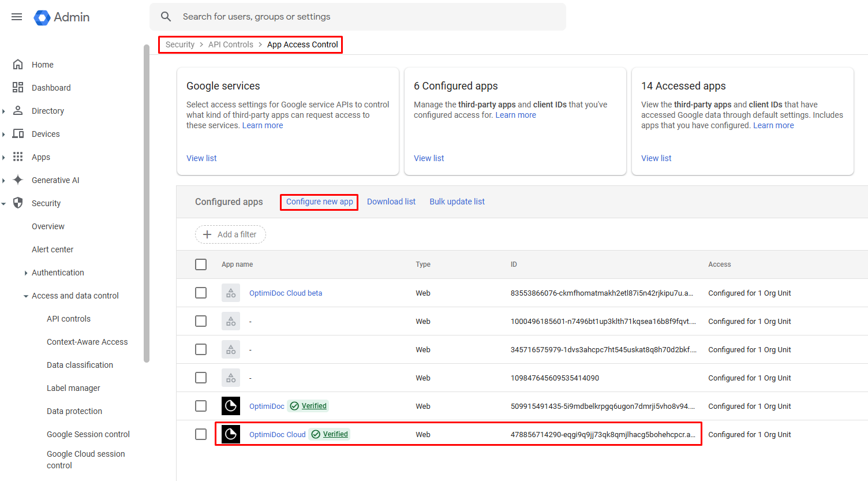Click View list under Google services
The width and height of the screenshot is (868, 481).
pos(201,158)
